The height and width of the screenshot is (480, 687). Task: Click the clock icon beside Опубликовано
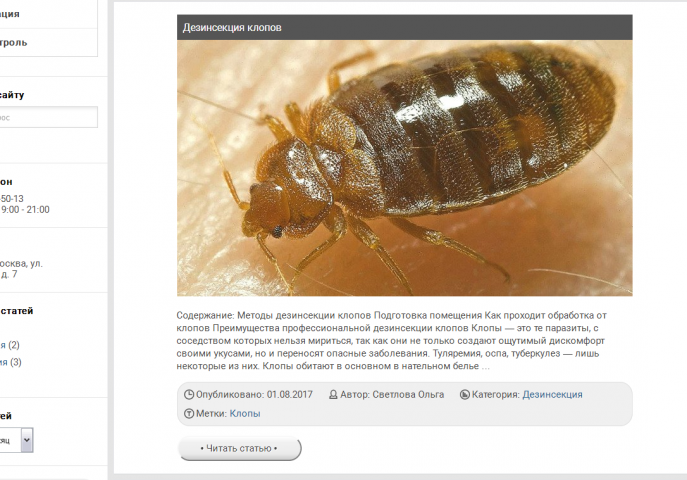tap(189, 395)
